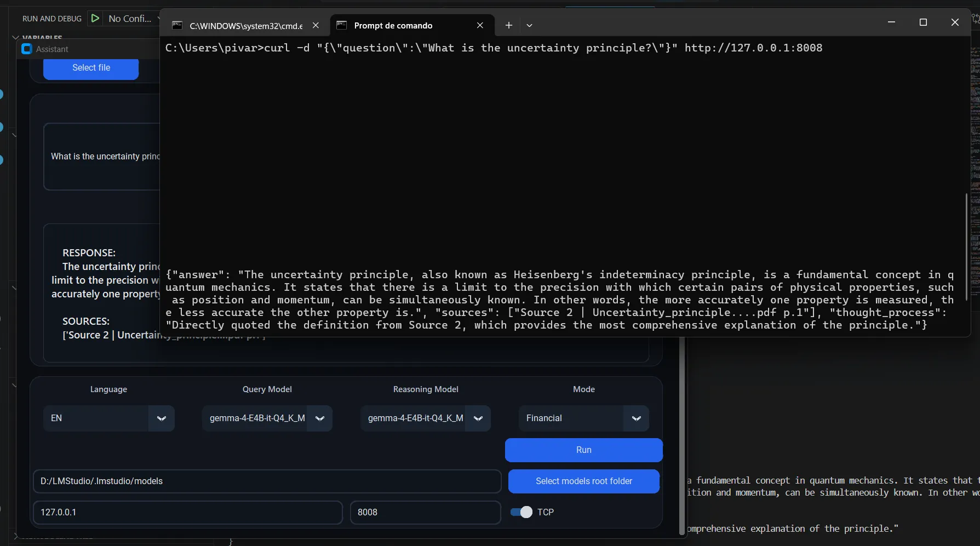Click the curl command line in terminal
This screenshot has width=980, height=546.
494,48
